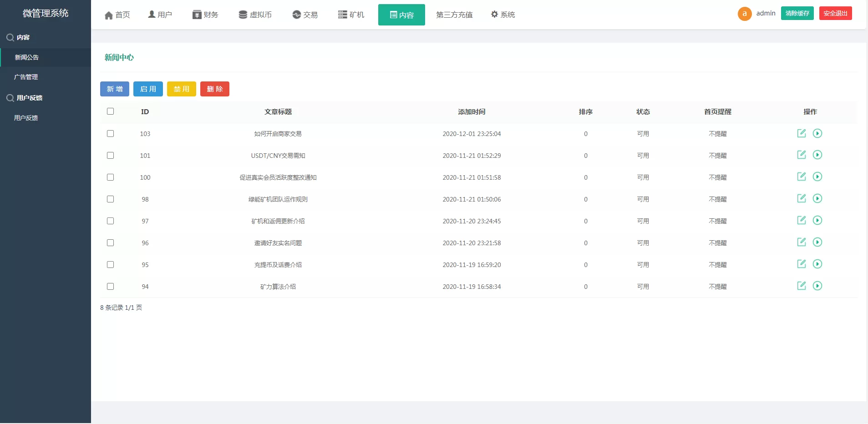Switch to the 矿机 navigation tab
The height and width of the screenshot is (424, 868).
(351, 15)
